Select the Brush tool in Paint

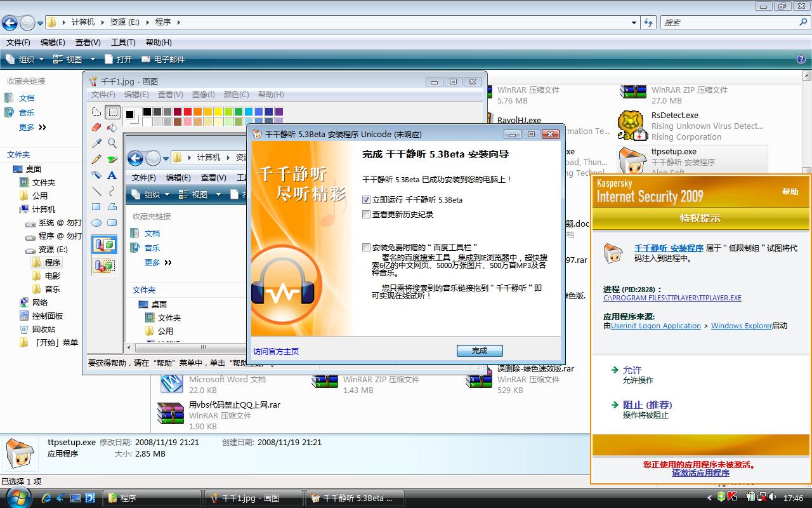pyautogui.click(x=112, y=159)
